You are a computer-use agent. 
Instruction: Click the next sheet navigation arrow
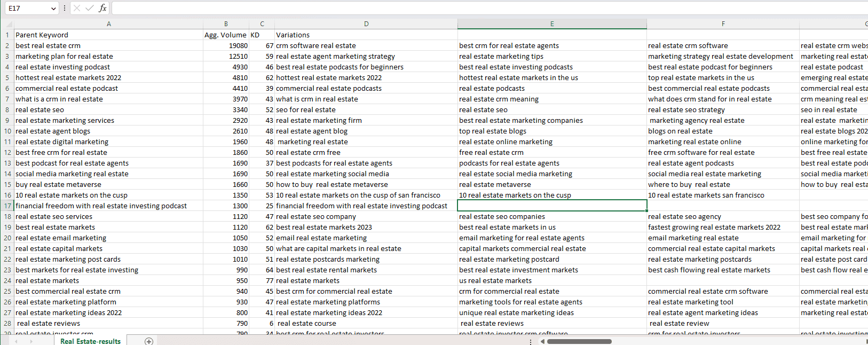pos(31,341)
